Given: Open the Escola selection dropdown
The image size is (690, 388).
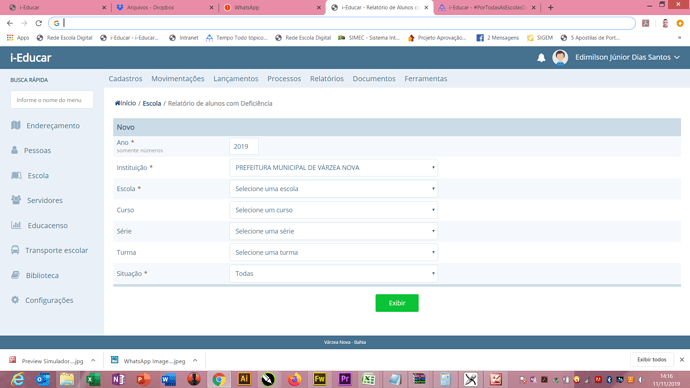Looking at the screenshot, I should [334, 189].
